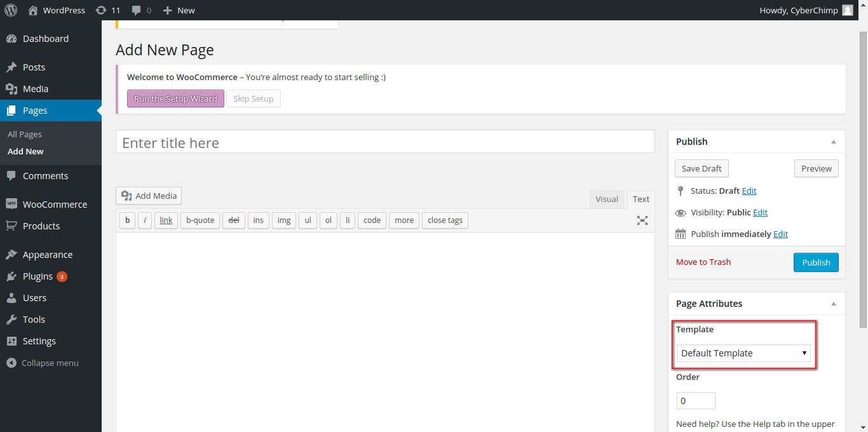Focus the Enter title here field

click(x=385, y=142)
